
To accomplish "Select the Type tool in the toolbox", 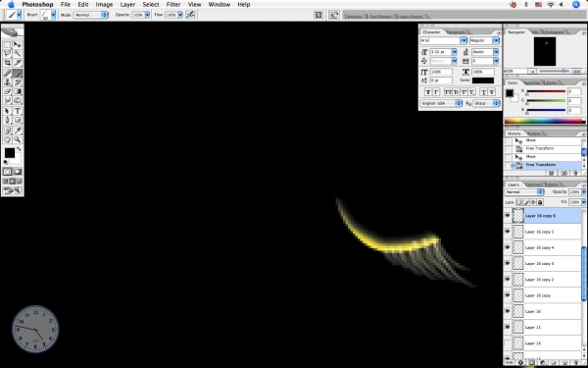I will tap(18, 111).
